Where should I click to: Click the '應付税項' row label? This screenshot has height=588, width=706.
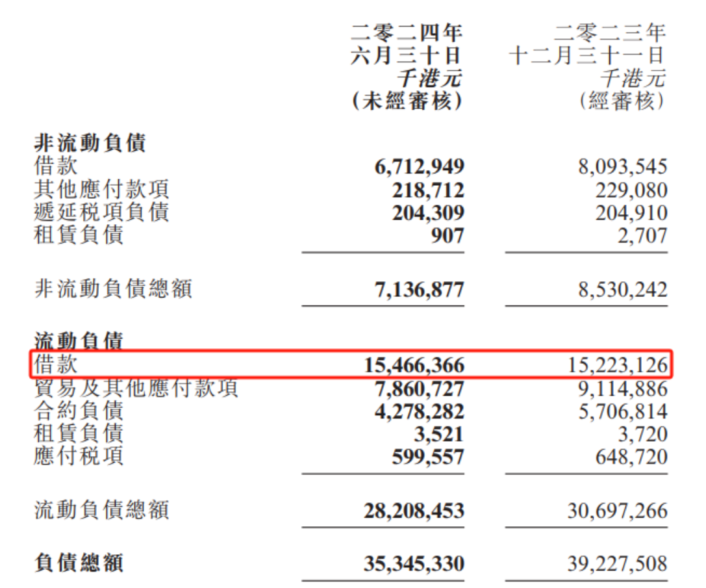point(79,456)
